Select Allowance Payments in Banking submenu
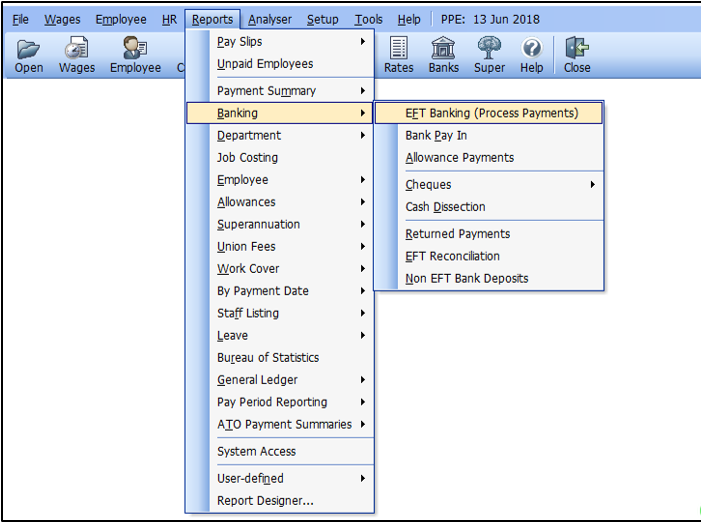This screenshot has width=701, height=524. click(x=489, y=158)
